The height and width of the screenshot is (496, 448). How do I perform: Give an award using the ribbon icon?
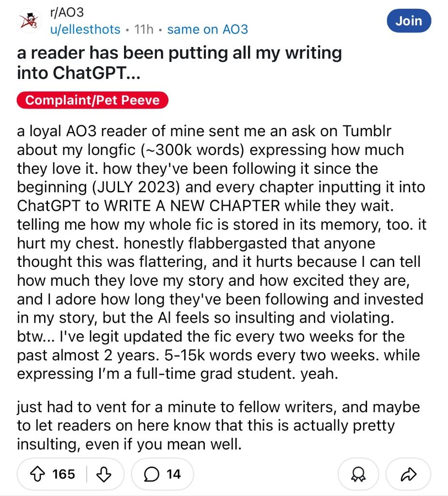(358, 474)
